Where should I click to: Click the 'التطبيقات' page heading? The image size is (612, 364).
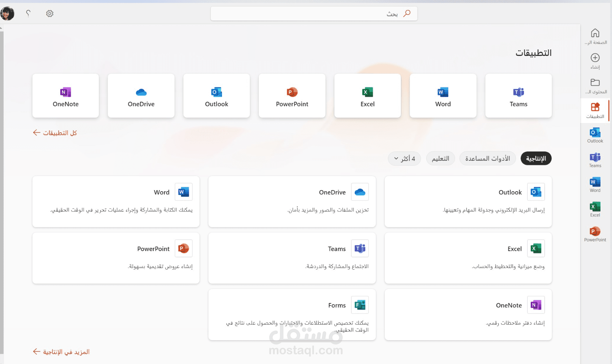(x=533, y=53)
